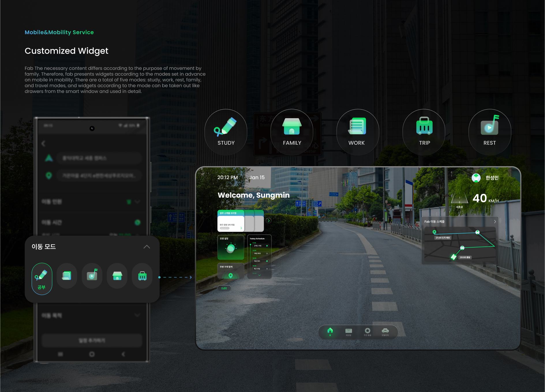Tap the work document icon in 이동 모드 panel

[x=67, y=276]
